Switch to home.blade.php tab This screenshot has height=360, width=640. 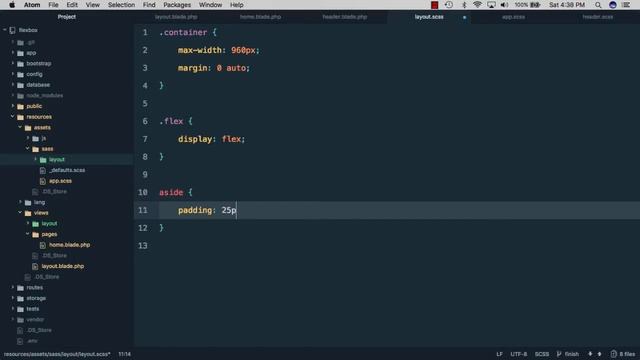(x=260, y=17)
